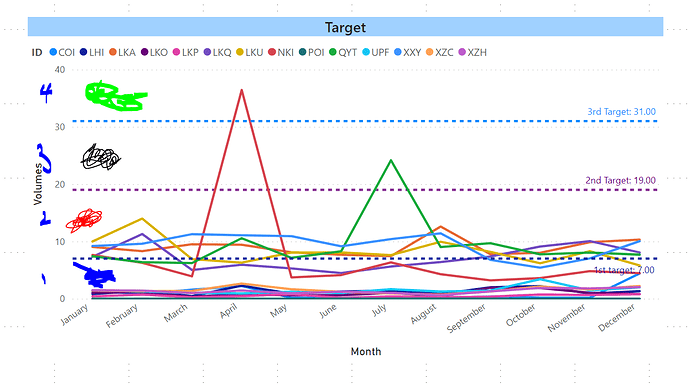Click the March axis label
Screen dimensions: 689x388
tap(176, 313)
